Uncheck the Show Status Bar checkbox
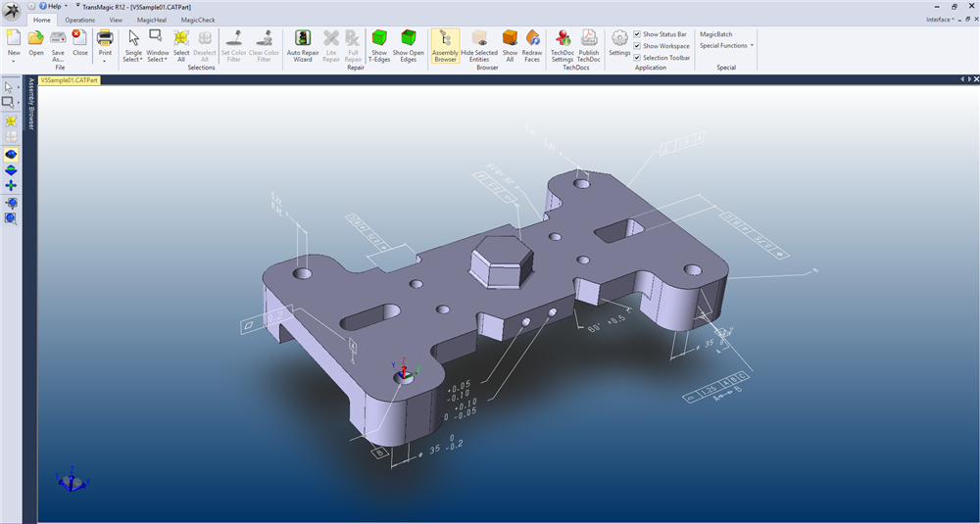 coord(638,34)
